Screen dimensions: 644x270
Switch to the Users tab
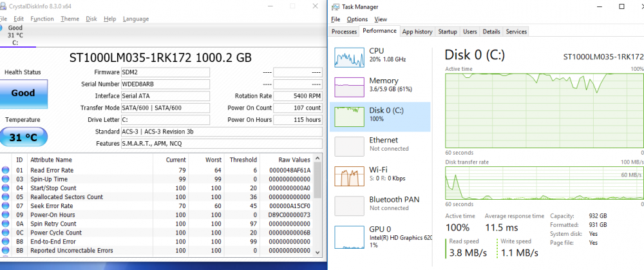pos(470,32)
